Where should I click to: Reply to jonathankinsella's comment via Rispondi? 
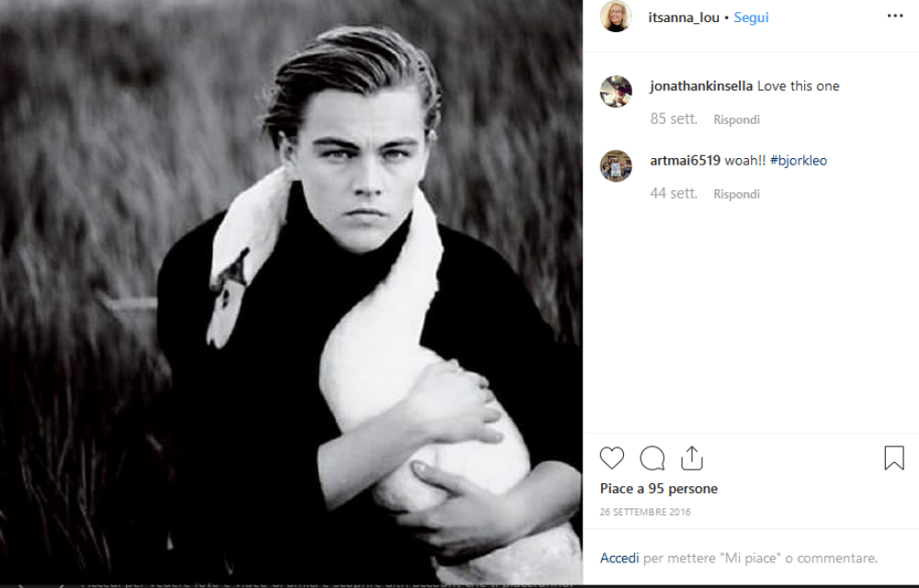736,119
